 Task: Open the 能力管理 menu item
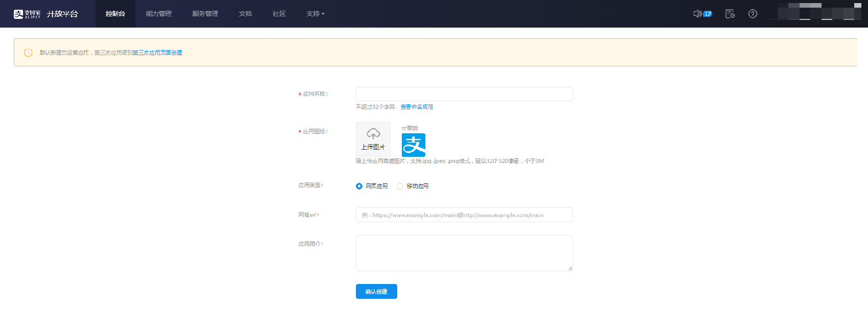(158, 14)
